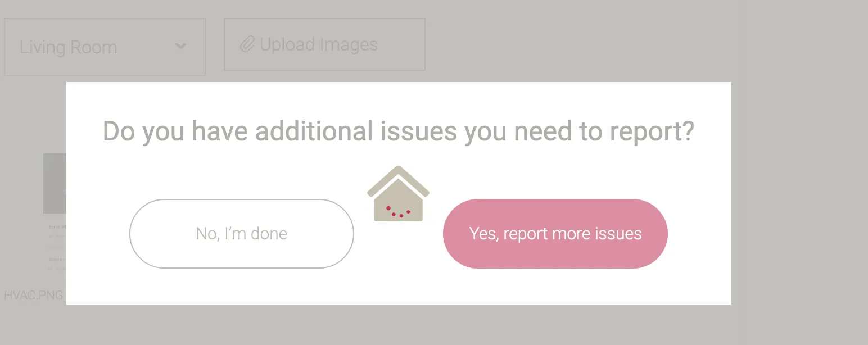Click the house icon in the dialog
Viewport: 868px width, 345px height.
pos(398,194)
